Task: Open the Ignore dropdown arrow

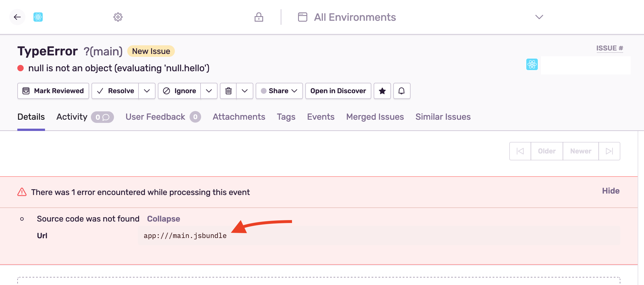Action: (209, 91)
